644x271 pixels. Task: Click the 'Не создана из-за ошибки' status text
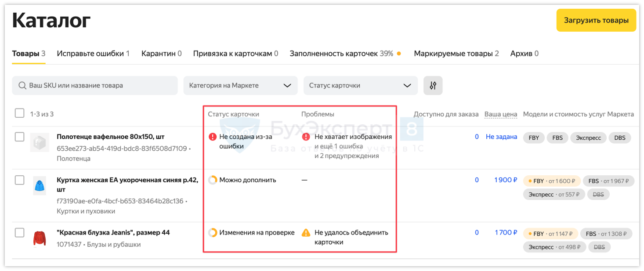pos(246,141)
